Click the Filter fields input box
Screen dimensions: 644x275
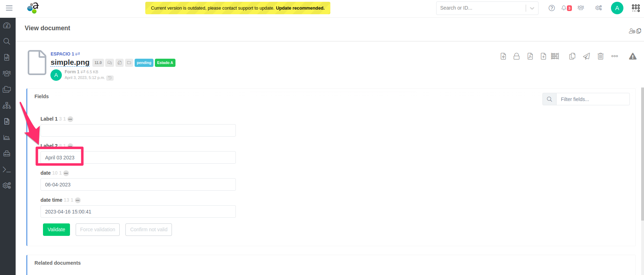(592, 99)
